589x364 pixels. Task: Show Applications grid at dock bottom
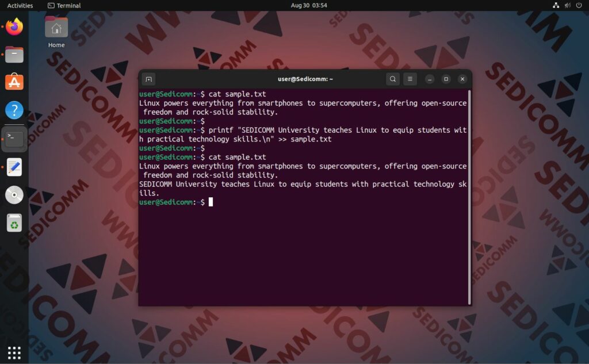click(x=14, y=352)
